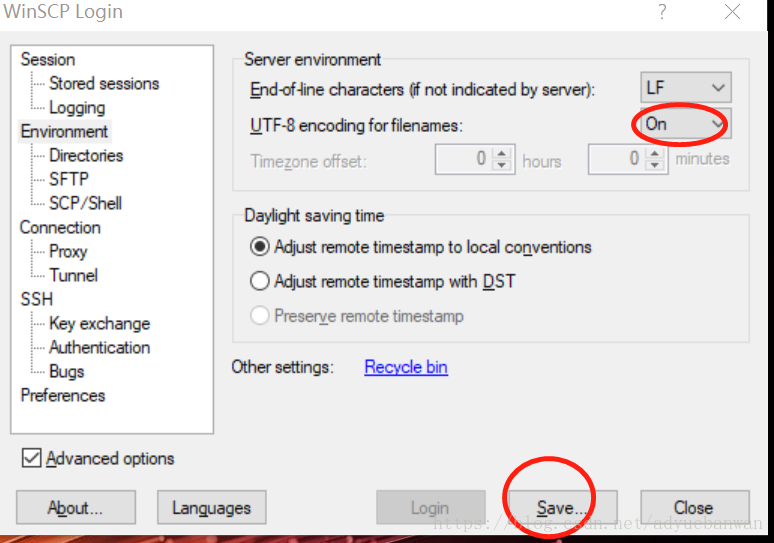This screenshot has height=543, width=774.
Task: Decrease timezone offset hours with down arrow
Action: pyautogui.click(x=502, y=165)
